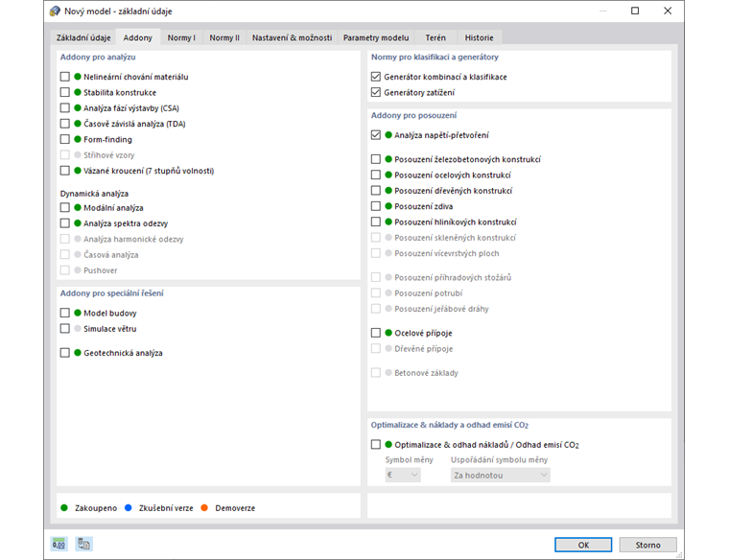This screenshot has width=729, height=560.
Task: Enable Vázané kroucení checkbox
Action: coord(64,171)
